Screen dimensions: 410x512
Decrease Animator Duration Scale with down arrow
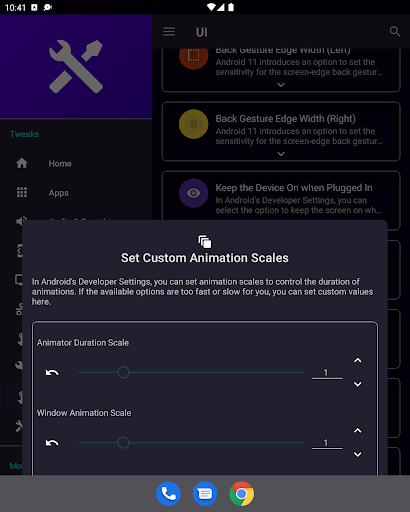pos(358,384)
